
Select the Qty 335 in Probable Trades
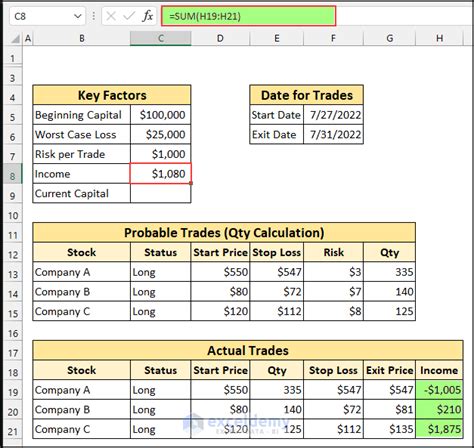pos(389,272)
